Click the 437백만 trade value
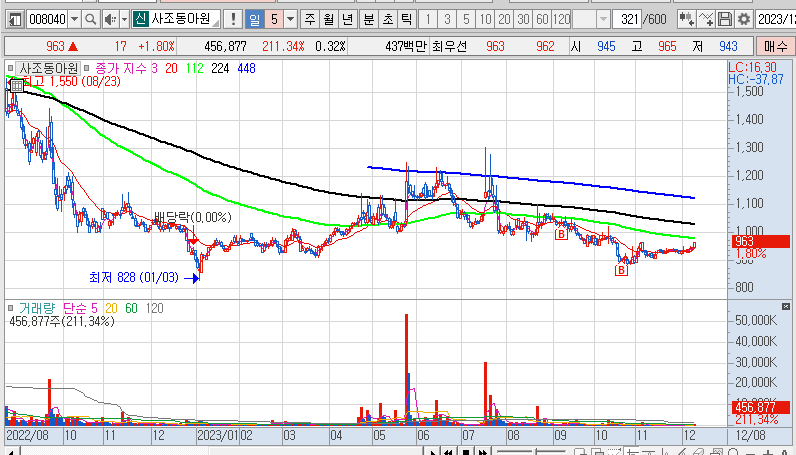Image resolution: width=796 pixels, height=455 pixels. (x=406, y=46)
